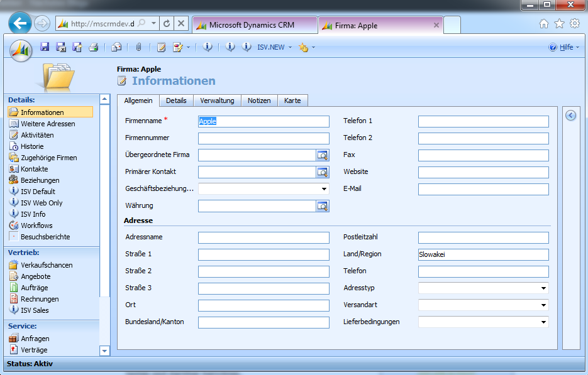Click the Save and New icon

point(77,47)
